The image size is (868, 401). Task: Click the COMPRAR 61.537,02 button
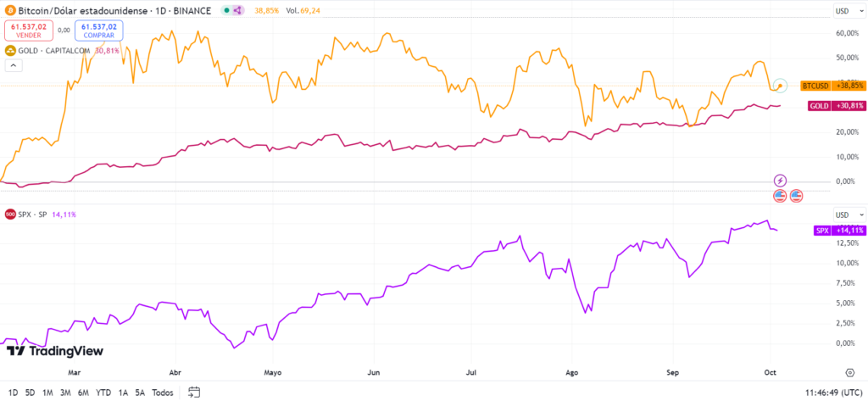coord(98,31)
